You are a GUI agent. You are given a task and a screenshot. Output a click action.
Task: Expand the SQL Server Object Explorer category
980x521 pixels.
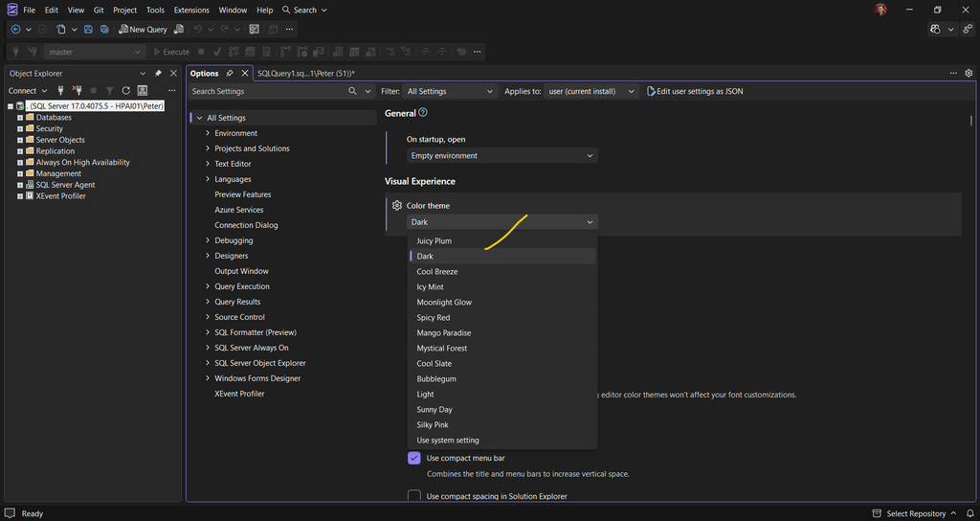click(x=208, y=363)
